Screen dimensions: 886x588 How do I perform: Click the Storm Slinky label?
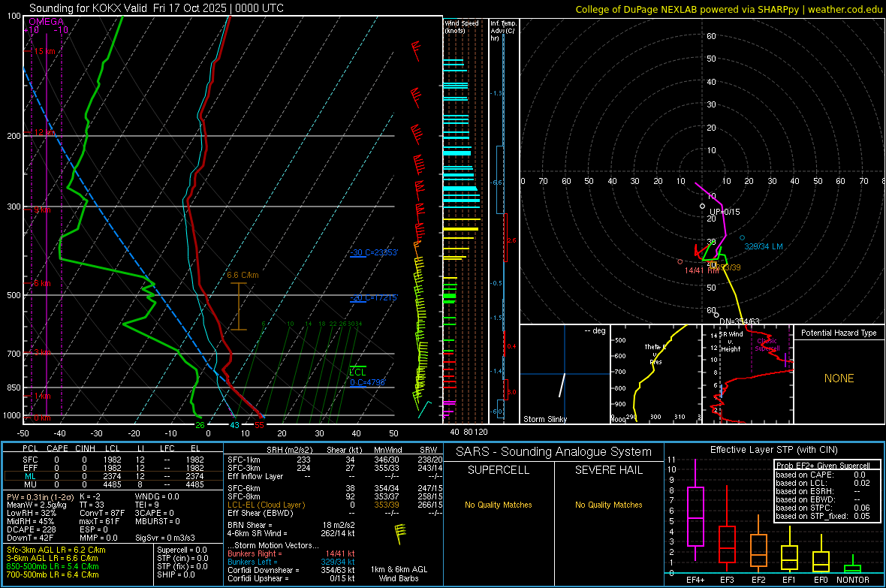coord(544,419)
